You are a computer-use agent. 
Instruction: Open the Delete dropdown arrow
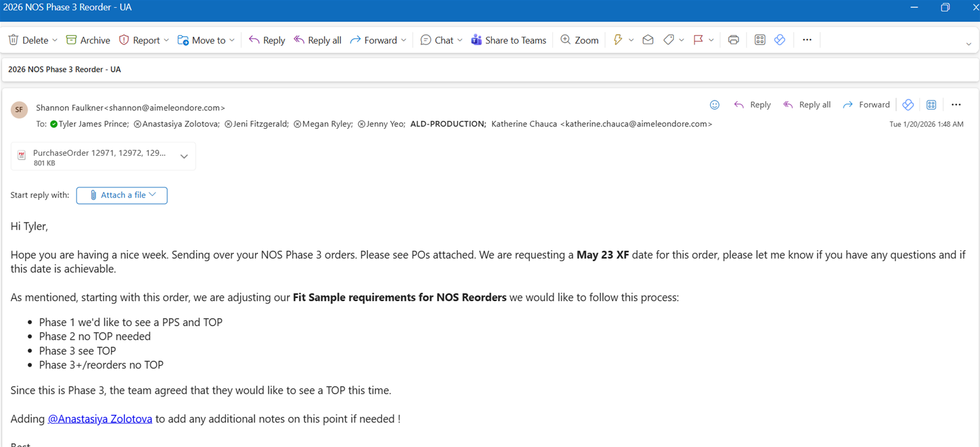tap(55, 40)
